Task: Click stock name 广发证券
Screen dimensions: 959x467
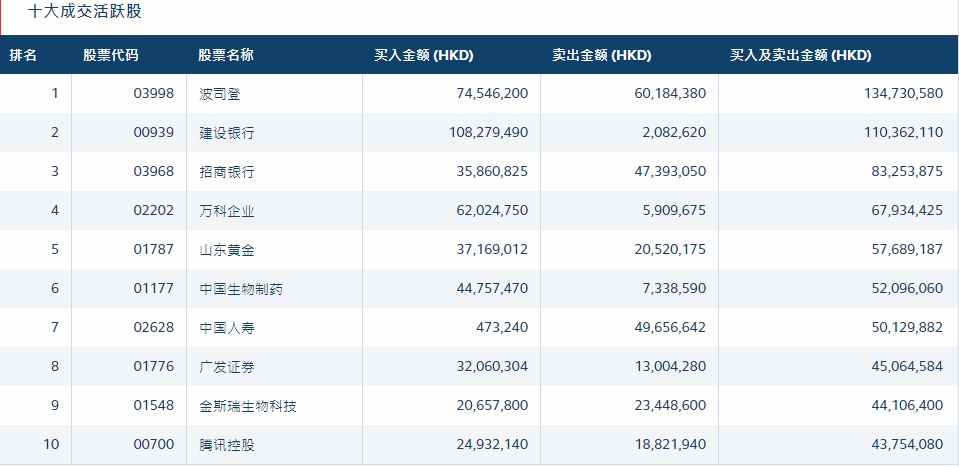Action: coord(227,367)
